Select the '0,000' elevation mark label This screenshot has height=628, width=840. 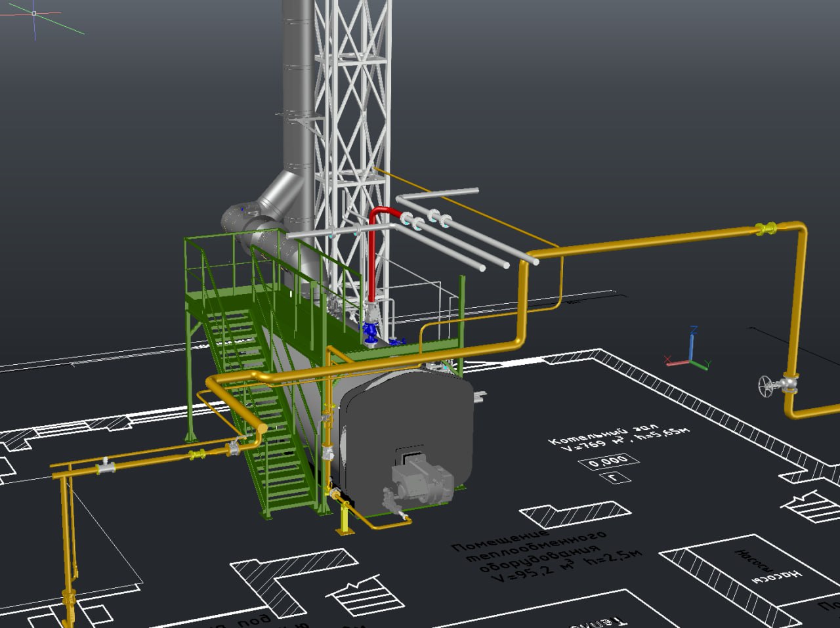click(603, 461)
